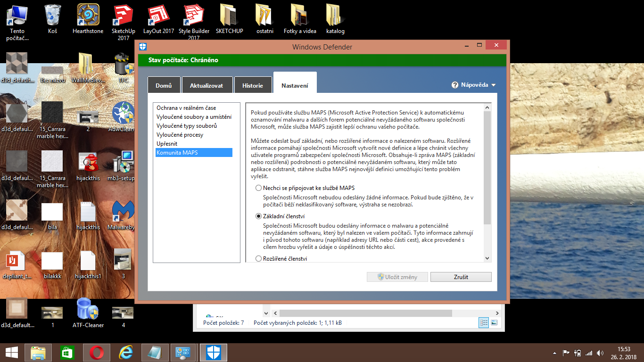Open the volume control in system tray
This screenshot has height=362, width=644.
click(x=600, y=353)
